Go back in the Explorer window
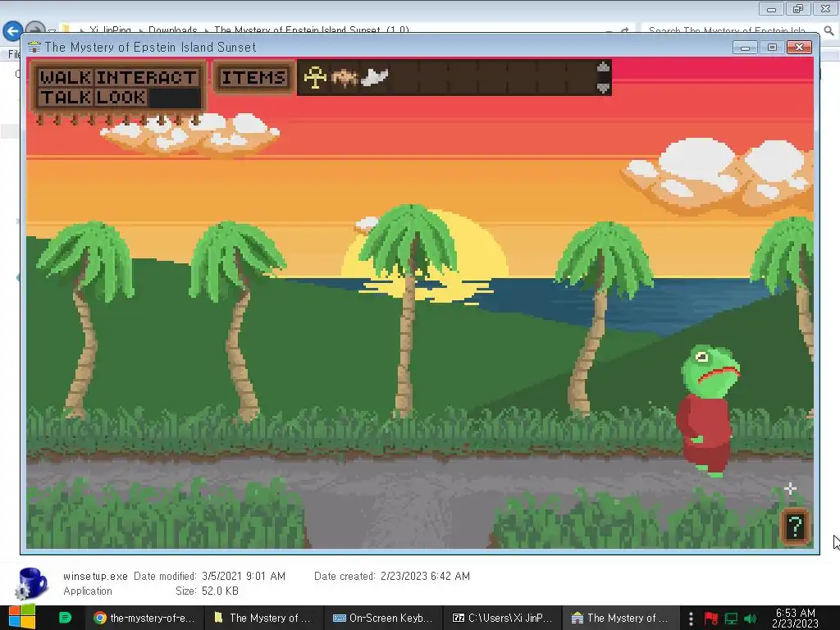The image size is (840, 630). click(x=13, y=30)
